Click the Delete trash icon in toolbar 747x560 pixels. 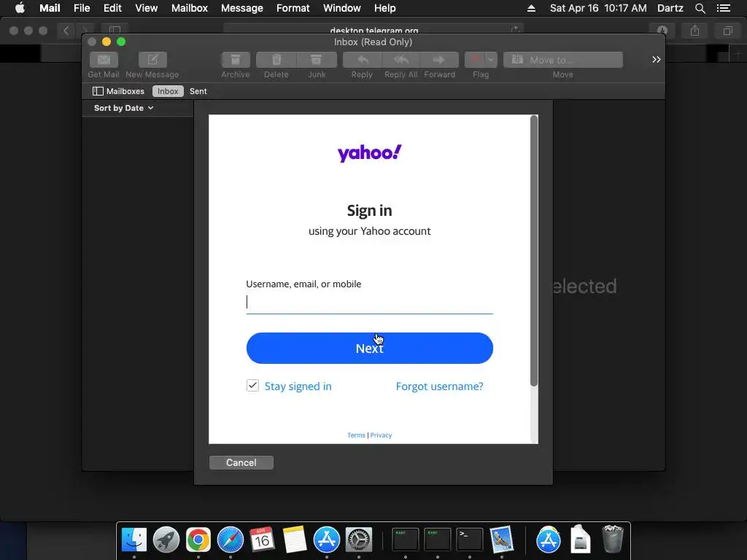point(276,60)
